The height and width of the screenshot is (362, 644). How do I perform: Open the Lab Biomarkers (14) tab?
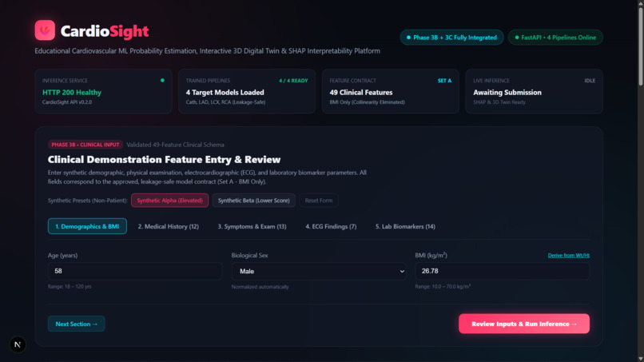point(405,226)
